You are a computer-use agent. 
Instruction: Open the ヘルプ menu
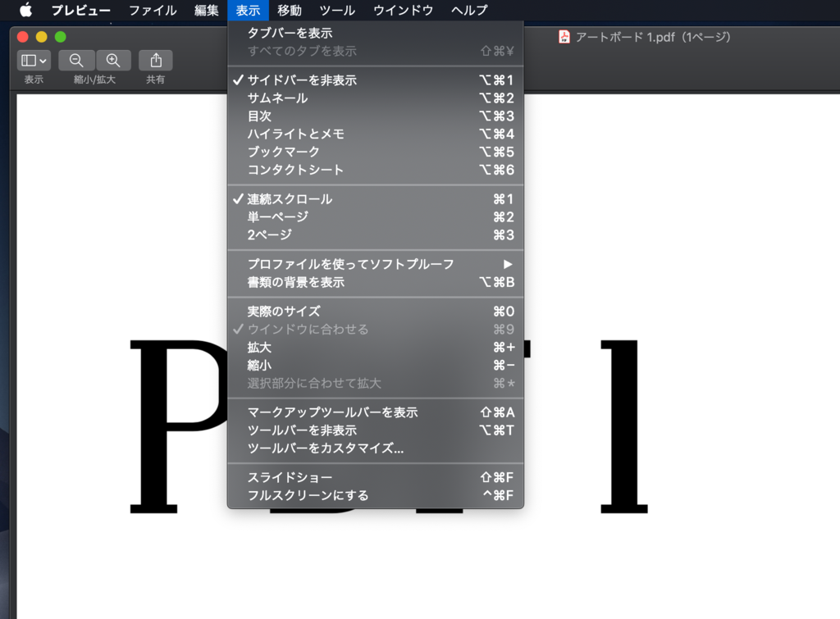pyautogui.click(x=469, y=10)
